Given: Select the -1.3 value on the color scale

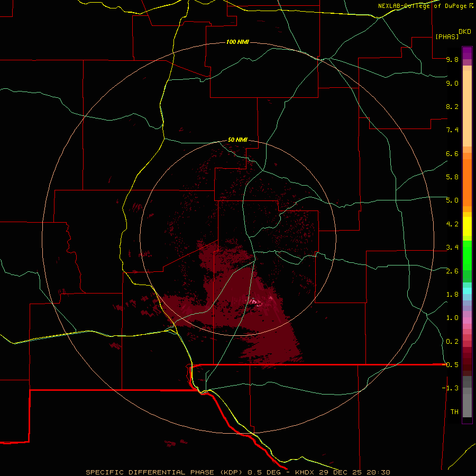Looking at the screenshot, I should (x=450, y=388).
